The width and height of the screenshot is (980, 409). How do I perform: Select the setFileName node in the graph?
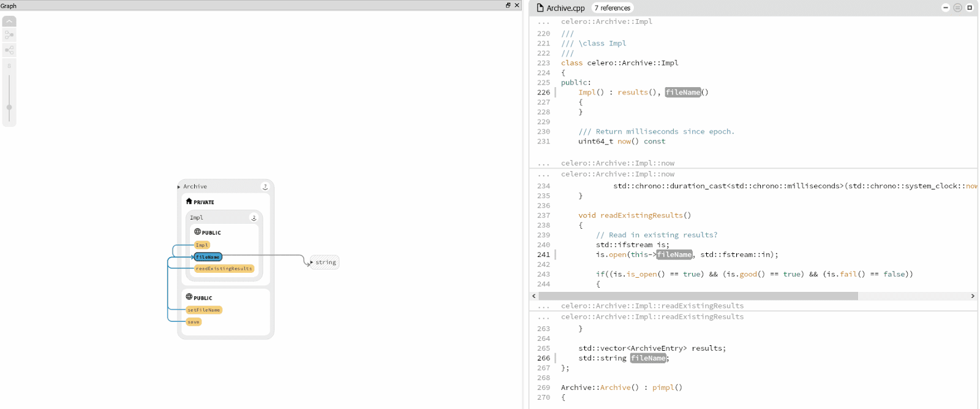click(203, 310)
